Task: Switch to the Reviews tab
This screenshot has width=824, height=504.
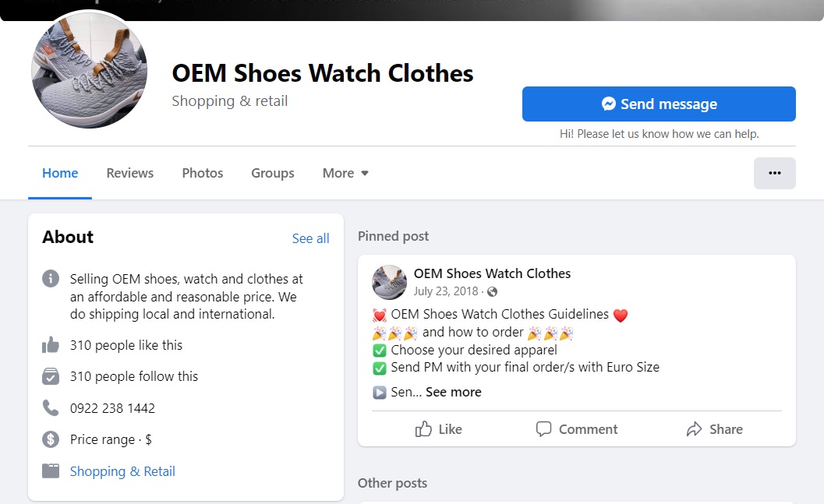Action: pos(130,173)
